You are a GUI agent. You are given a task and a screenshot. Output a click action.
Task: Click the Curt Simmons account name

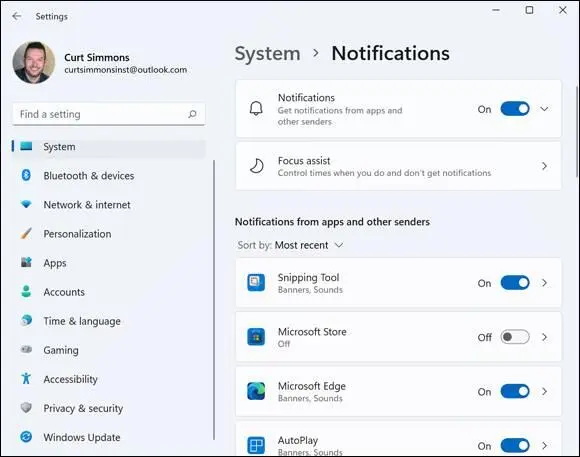tap(97, 57)
